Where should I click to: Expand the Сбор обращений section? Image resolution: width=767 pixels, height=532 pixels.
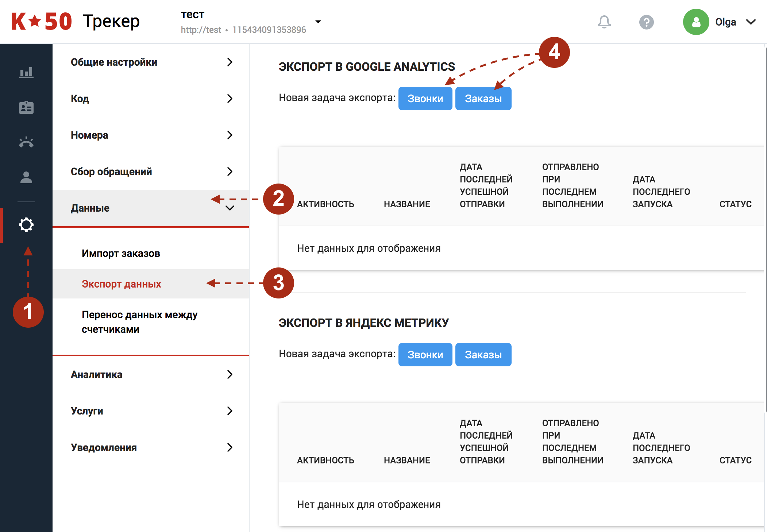(x=151, y=171)
